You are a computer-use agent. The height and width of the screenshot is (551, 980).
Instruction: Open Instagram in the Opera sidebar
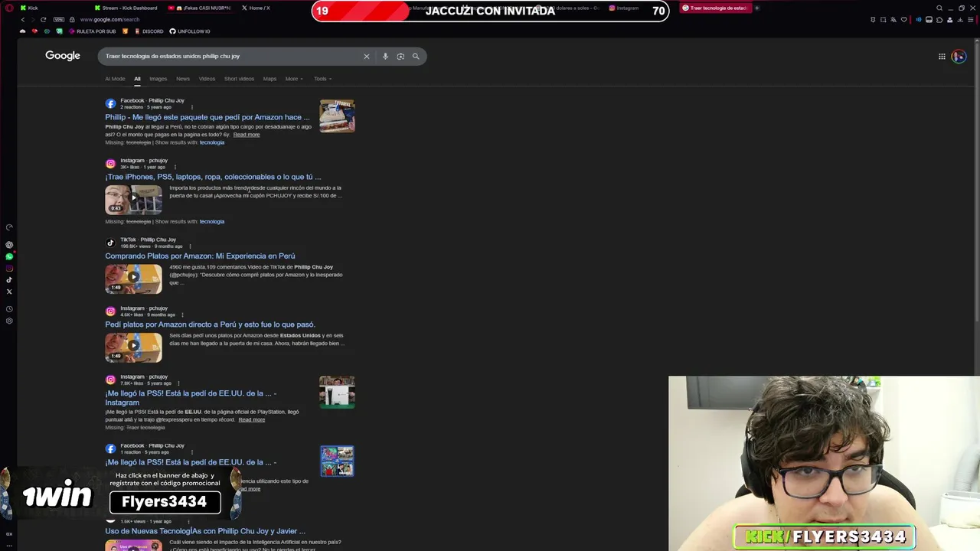pyautogui.click(x=9, y=268)
